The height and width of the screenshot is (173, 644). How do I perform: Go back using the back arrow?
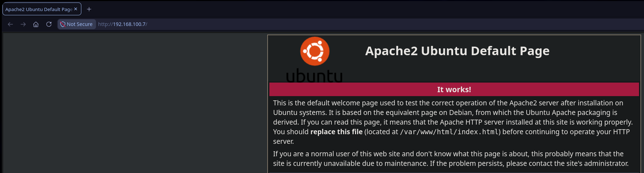pos(10,24)
